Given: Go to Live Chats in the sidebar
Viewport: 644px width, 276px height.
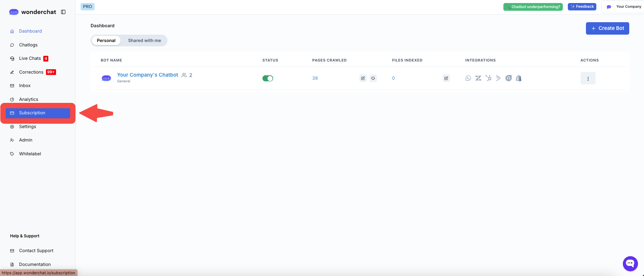Looking at the screenshot, I should pos(30,58).
